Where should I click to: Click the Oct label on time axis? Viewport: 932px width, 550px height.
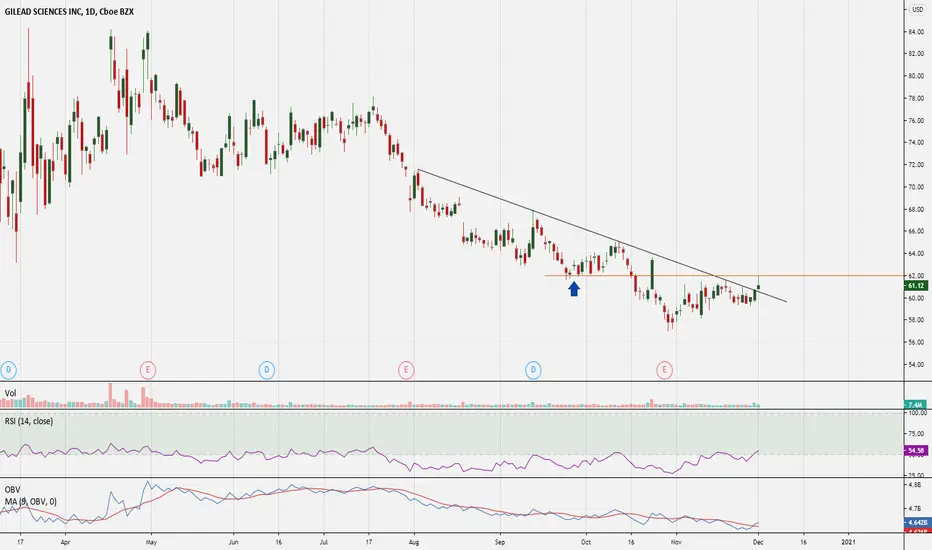point(586,542)
